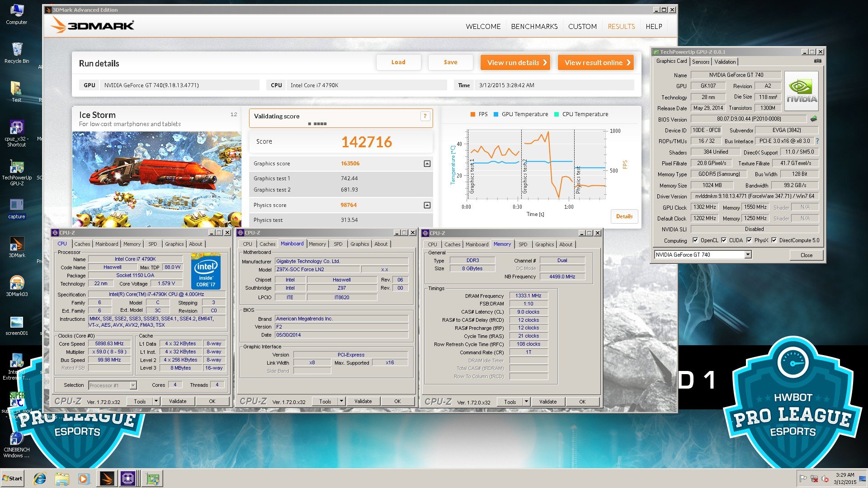Screen dimensions: 868x488
Task: Click the FPS orange legend swatch
Action: pyautogui.click(x=472, y=114)
